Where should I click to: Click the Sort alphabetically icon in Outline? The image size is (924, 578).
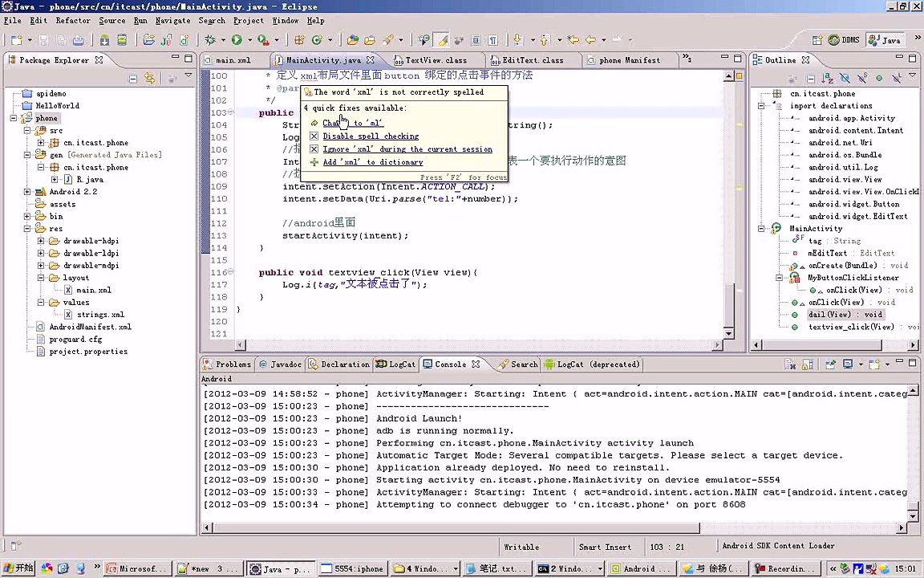point(828,78)
